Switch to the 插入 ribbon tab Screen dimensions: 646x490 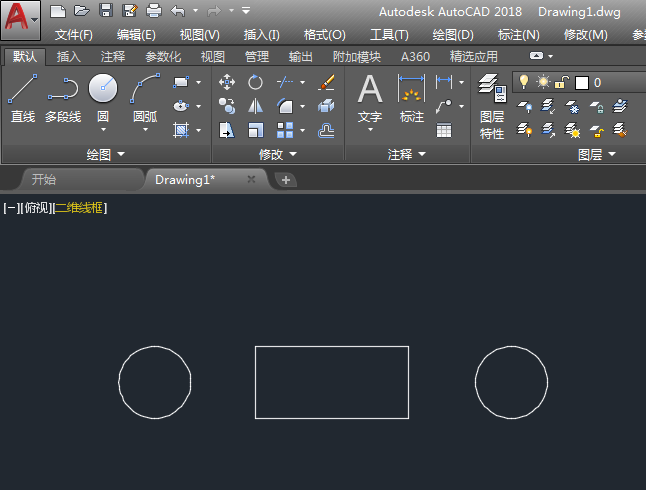[68, 56]
